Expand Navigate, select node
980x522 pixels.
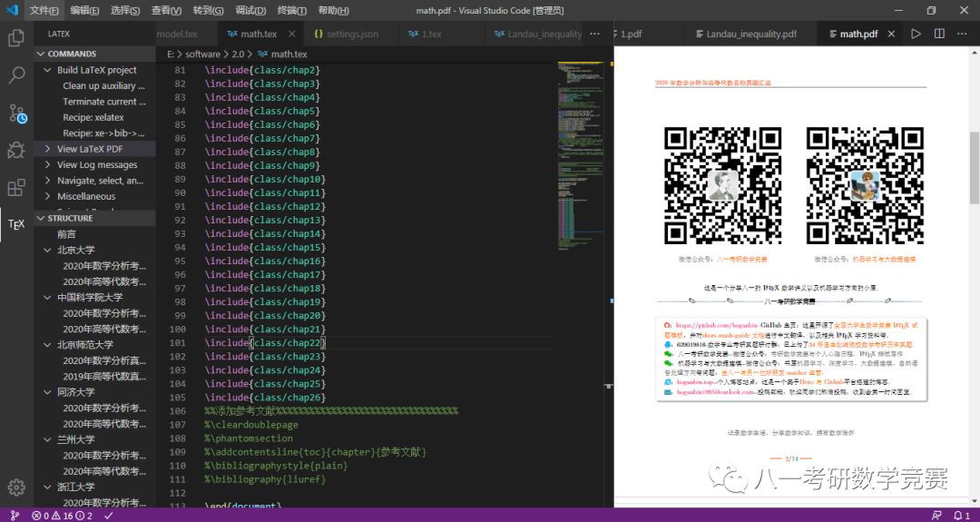[x=47, y=181]
